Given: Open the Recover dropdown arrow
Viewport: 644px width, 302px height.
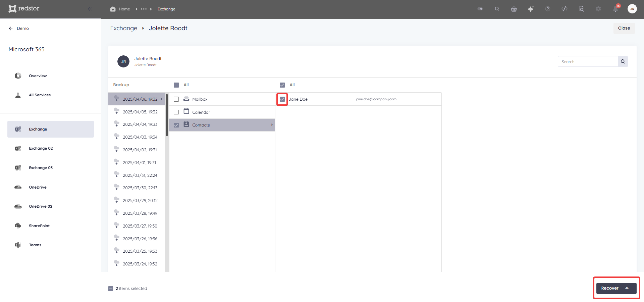Looking at the screenshot, I should (x=627, y=288).
